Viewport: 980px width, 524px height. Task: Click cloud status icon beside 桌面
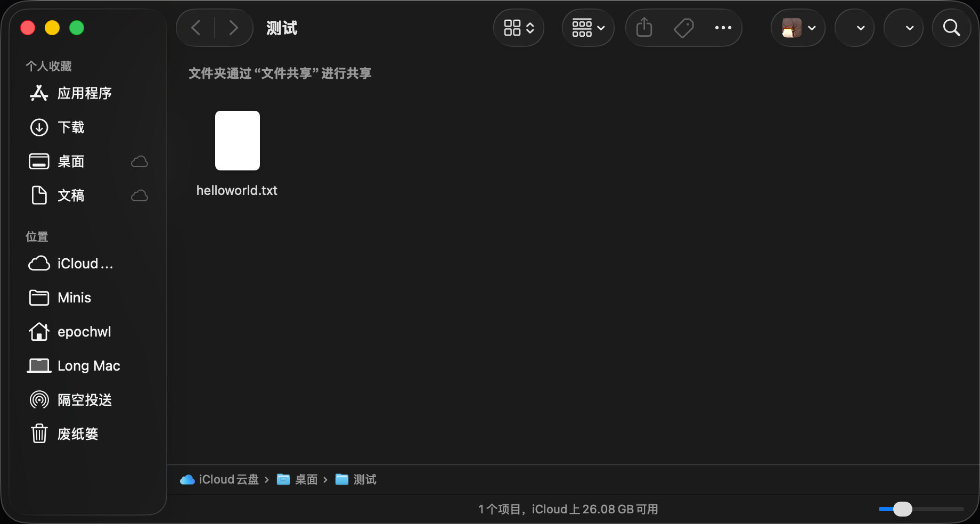(x=140, y=161)
